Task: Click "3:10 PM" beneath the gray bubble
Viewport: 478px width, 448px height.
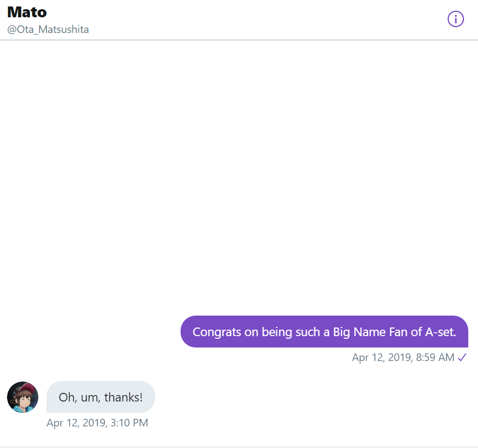Action: (129, 423)
